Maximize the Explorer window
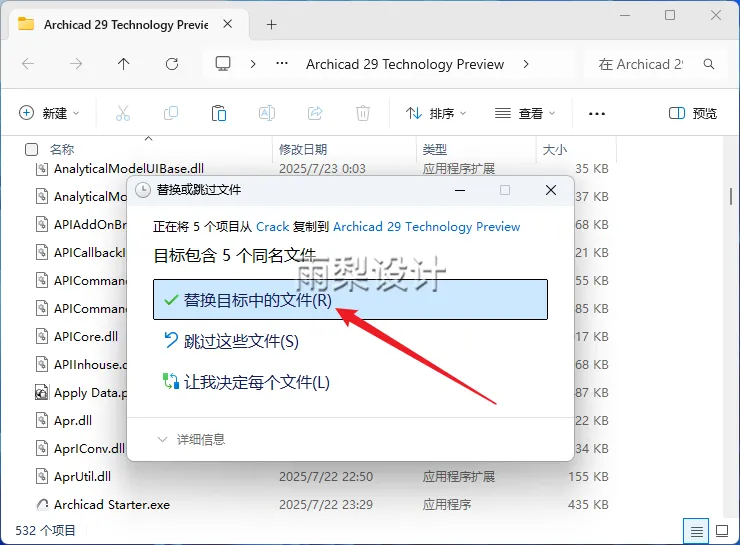The image size is (740, 545). point(670,15)
